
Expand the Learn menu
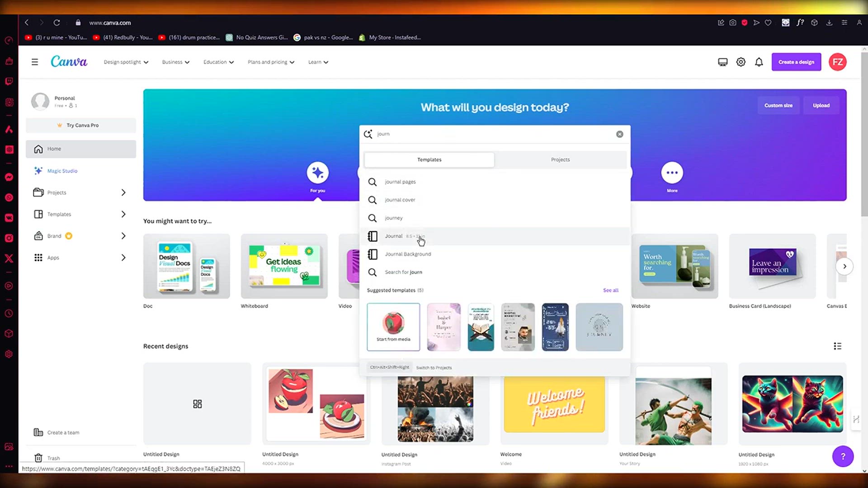click(x=318, y=62)
